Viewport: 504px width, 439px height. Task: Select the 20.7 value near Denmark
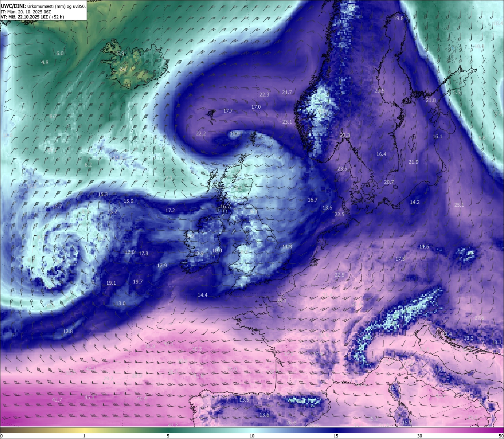coord(389,182)
